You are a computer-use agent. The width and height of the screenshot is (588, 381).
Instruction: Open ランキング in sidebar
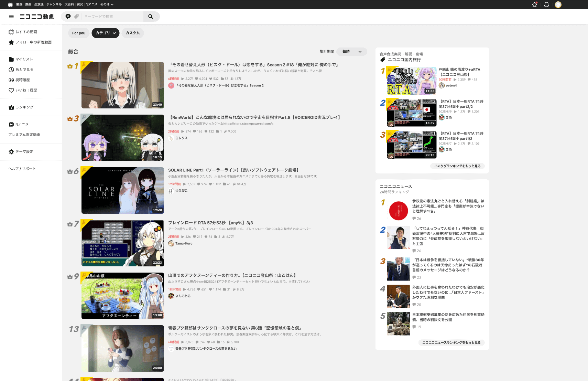[x=21, y=107]
